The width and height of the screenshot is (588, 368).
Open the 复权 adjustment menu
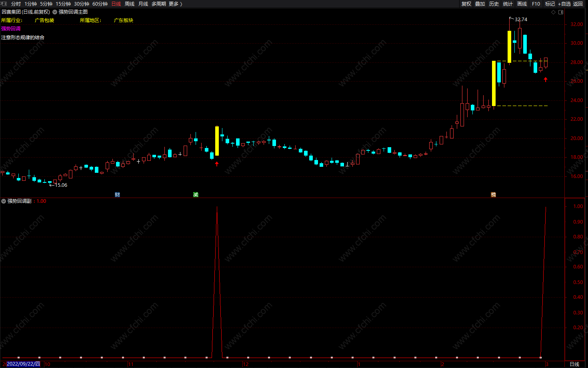point(466,4)
